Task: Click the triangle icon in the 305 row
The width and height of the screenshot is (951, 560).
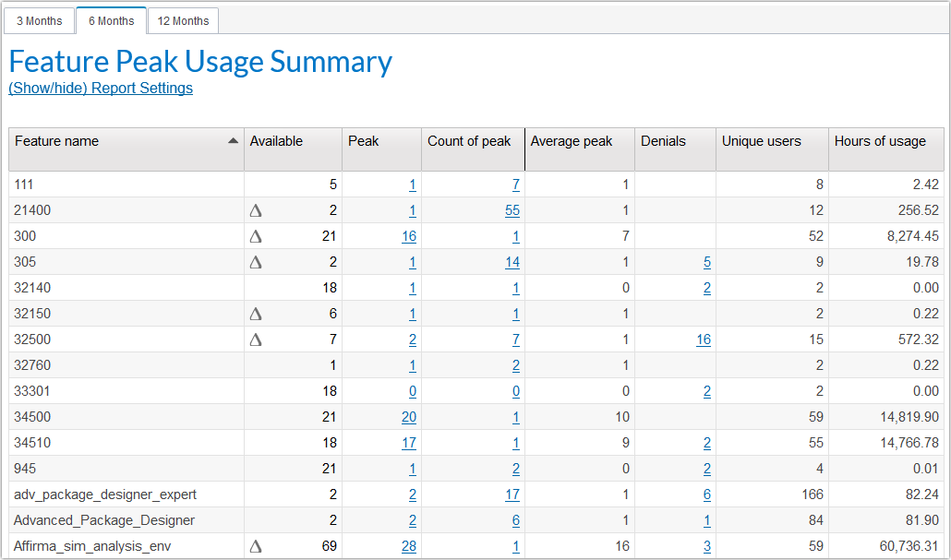Action: point(256,262)
